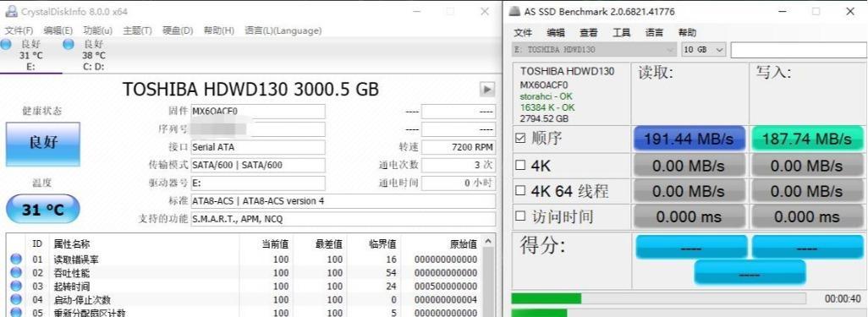The height and width of the screenshot is (317, 868).
Task: Click status orb for attribute 01 读取错误率
Action: (x=16, y=259)
